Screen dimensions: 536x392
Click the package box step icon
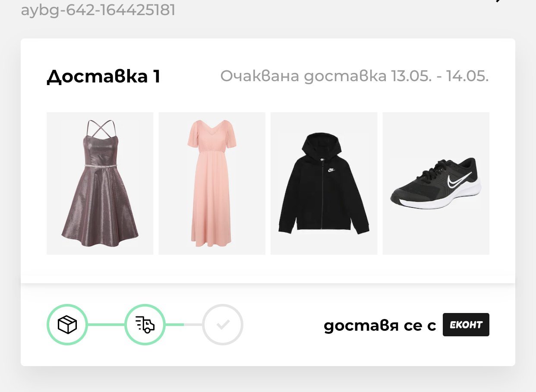point(67,325)
